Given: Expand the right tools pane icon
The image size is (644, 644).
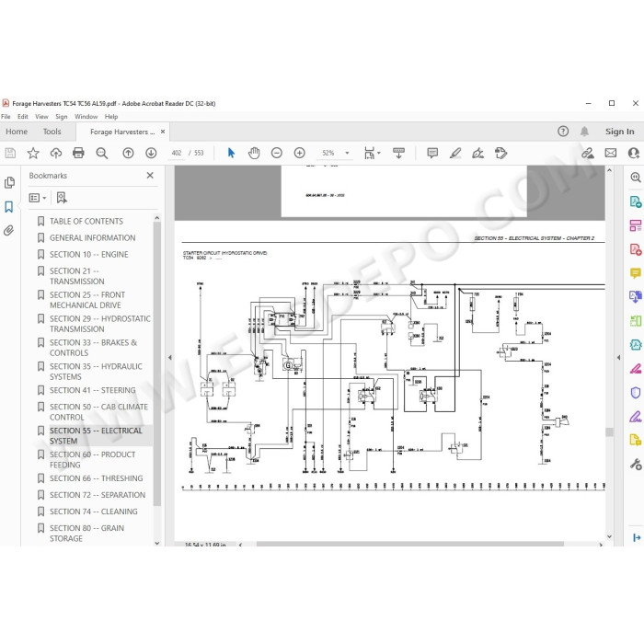Looking at the screenshot, I should pyautogui.click(x=637, y=537).
